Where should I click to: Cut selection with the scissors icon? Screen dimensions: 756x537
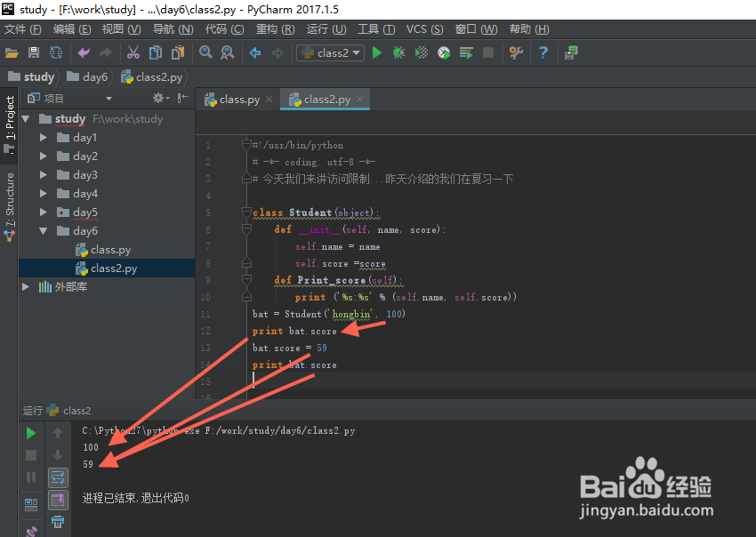[x=133, y=52]
